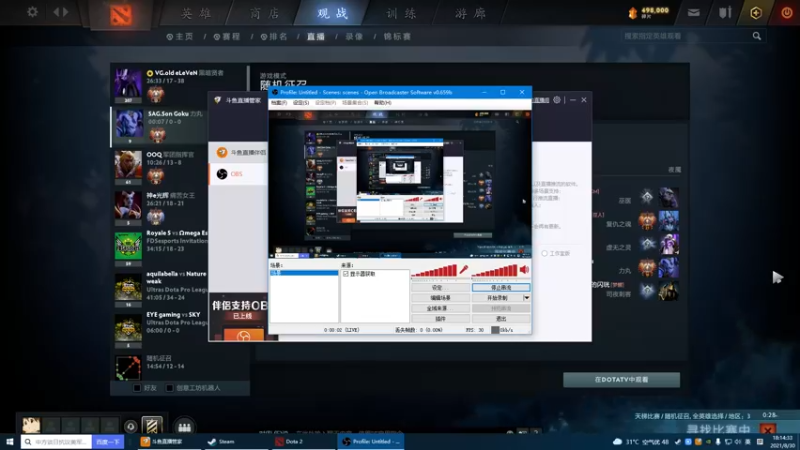800x450 pixels.
Task: Toggle the 显示器获取 source checkbox in OBS
Action: pos(346,274)
